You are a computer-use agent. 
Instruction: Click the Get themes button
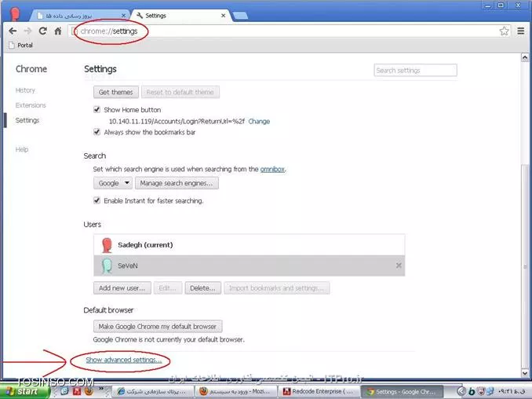[115, 92]
